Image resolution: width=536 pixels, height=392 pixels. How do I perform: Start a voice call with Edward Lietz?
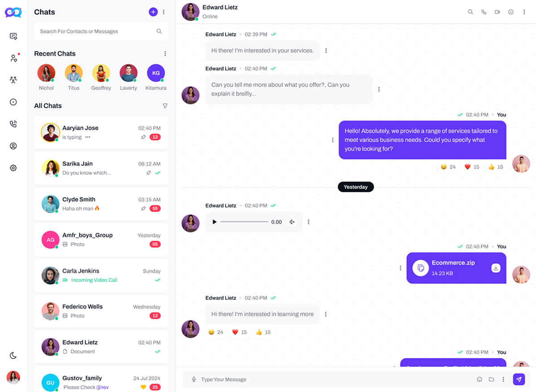coord(484,12)
